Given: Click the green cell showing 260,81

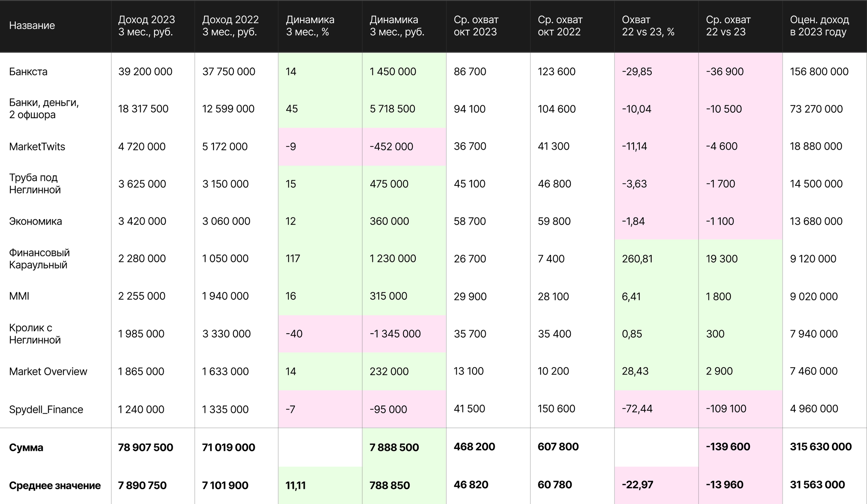Looking at the screenshot, I should (637, 259).
